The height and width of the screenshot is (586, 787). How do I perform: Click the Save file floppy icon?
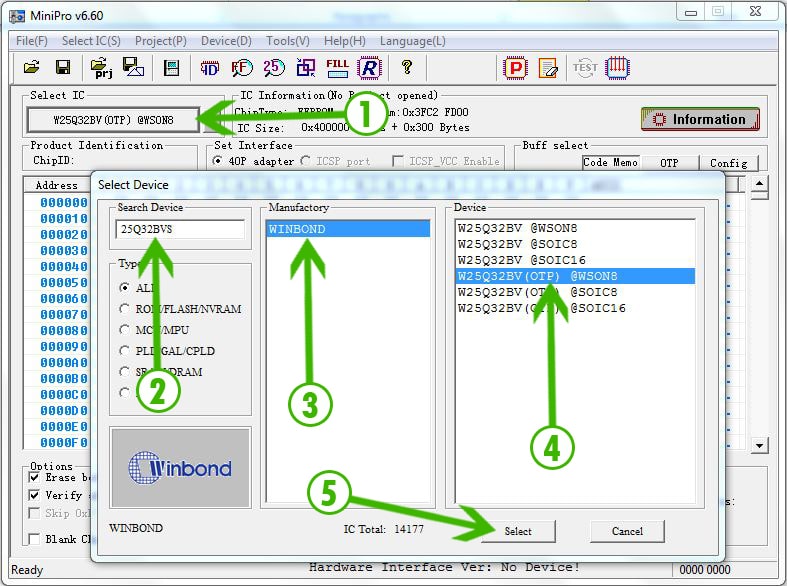coord(63,67)
